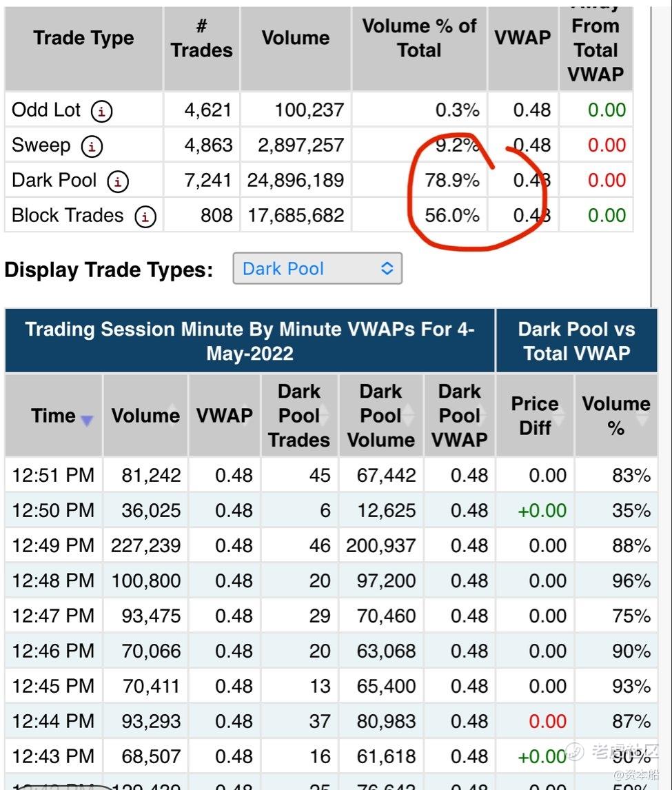Viewport: 672px width, 790px height.
Task: Click Trading Session Minute By Minute VWAPs title
Action: [x=250, y=341]
